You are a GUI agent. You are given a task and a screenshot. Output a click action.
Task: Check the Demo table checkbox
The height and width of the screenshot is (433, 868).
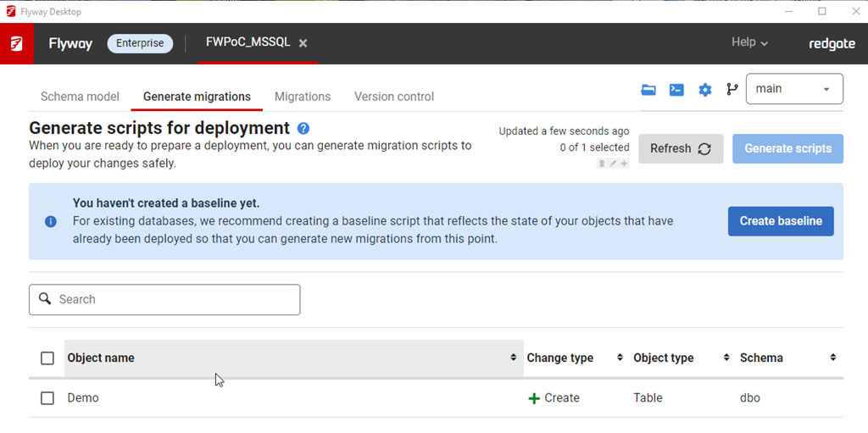click(x=47, y=398)
